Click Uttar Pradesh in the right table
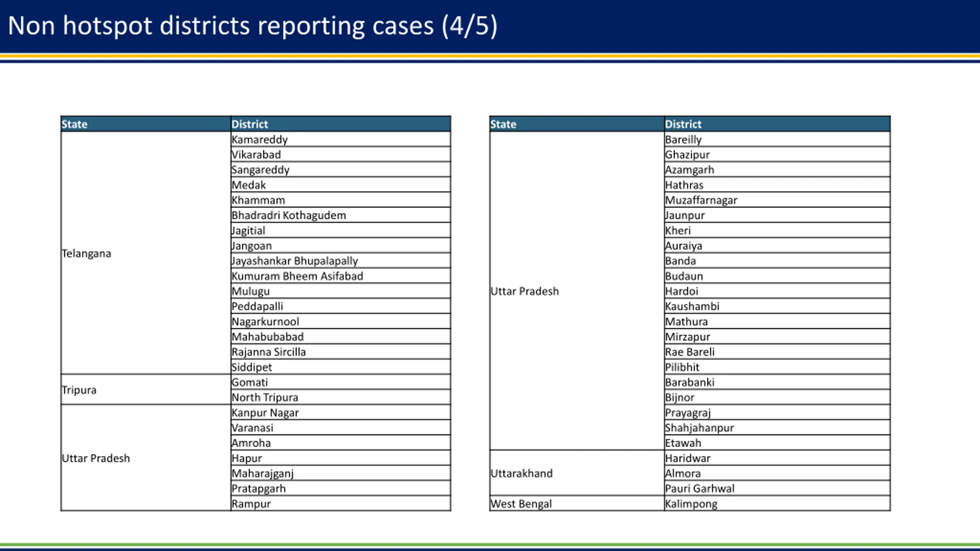Viewport: 980px width, 551px height. pos(577,291)
